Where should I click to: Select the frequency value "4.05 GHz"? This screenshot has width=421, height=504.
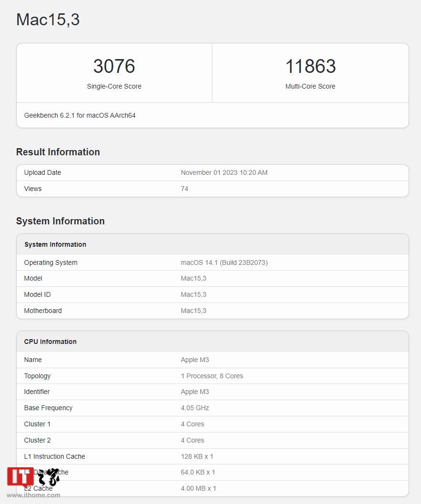(x=195, y=408)
